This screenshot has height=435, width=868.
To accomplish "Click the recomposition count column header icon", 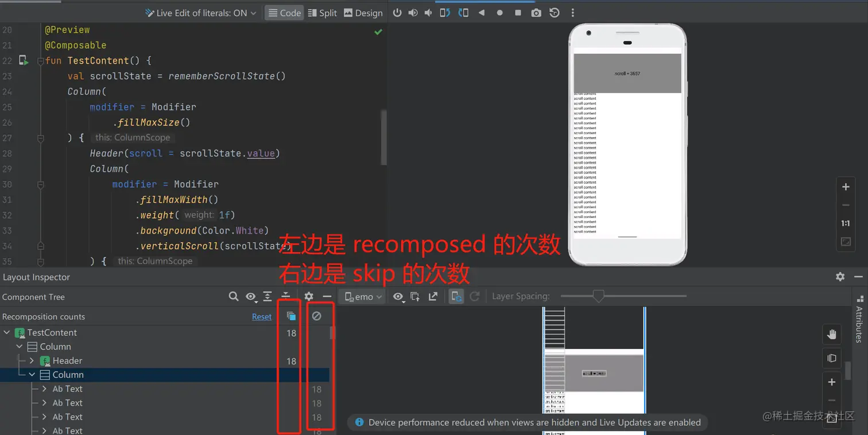I will [x=291, y=316].
